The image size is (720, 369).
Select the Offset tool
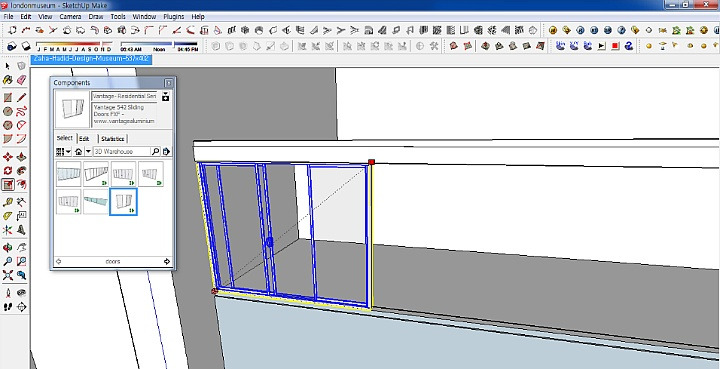click(x=21, y=184)
